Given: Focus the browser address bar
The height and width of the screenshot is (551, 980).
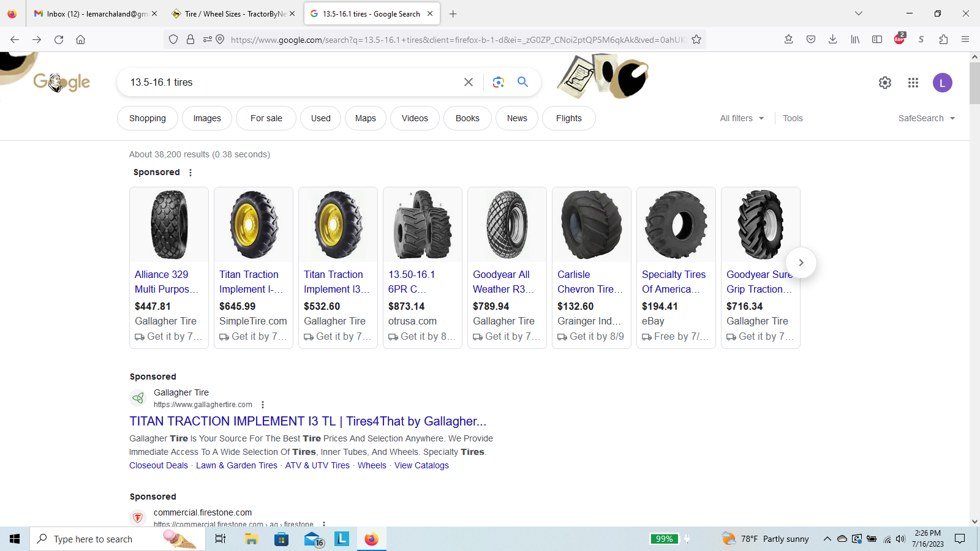Looking at the screenshot, I should tap(457, 40).
